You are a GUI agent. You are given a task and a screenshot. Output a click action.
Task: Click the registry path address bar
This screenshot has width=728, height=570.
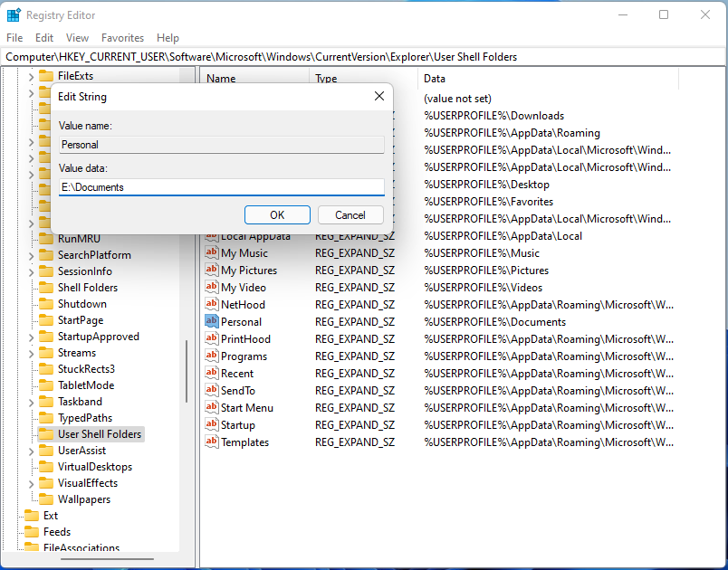(363, 57)
